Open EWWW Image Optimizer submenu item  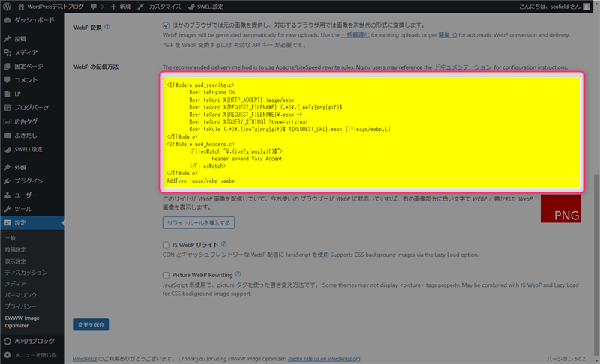pyautogui.click(x=22, y=321)
